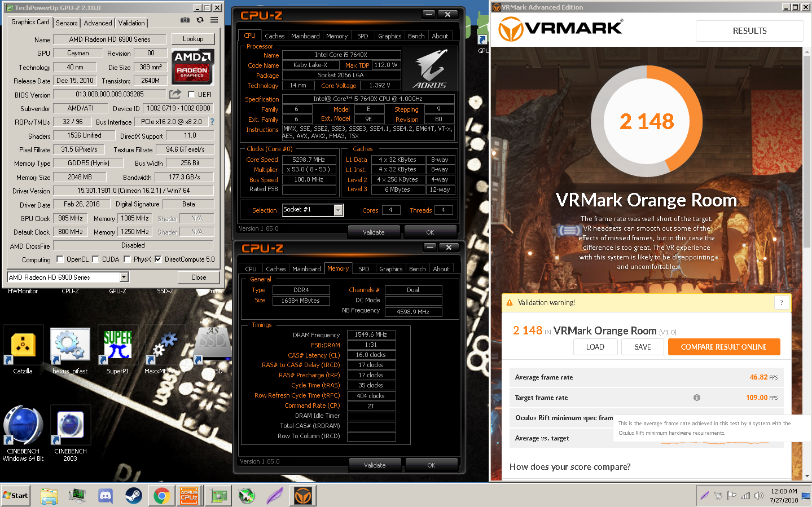Open File Explorer from taskbar
Screen dimensions: 812x507
pos(49,496)
